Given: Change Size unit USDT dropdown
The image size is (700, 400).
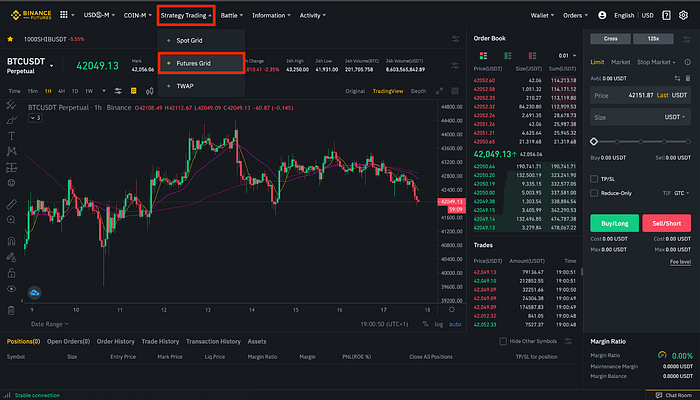Looking at the screenshot, I should click(x=675, y=117).
